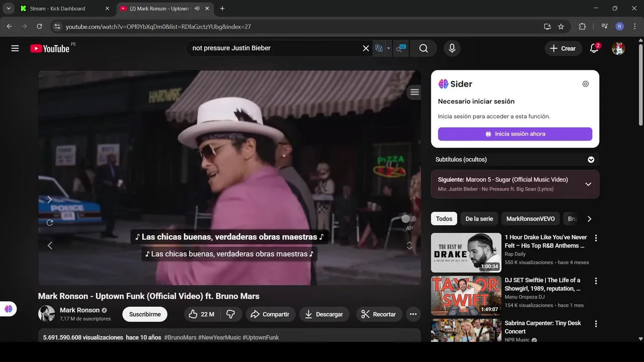The width and height of the screenshot is (644, 362).
Task: Click into the YouTube search field
Action: (274, 48)
